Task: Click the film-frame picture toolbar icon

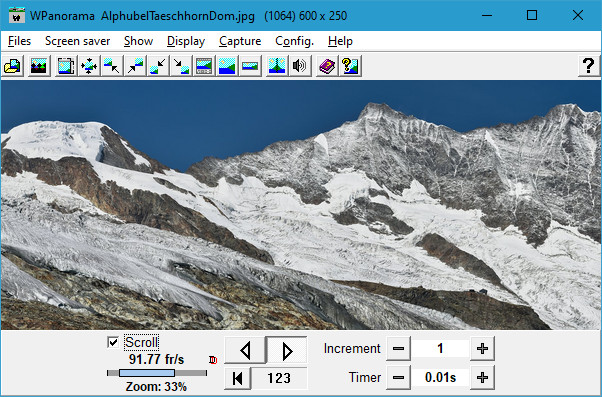Action: (66, 66)
